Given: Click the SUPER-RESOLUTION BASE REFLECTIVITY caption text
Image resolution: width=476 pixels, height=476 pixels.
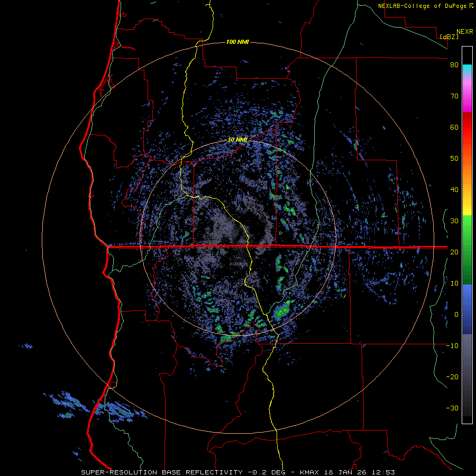Looking at the screenshot, I should (x=161, y=472).
